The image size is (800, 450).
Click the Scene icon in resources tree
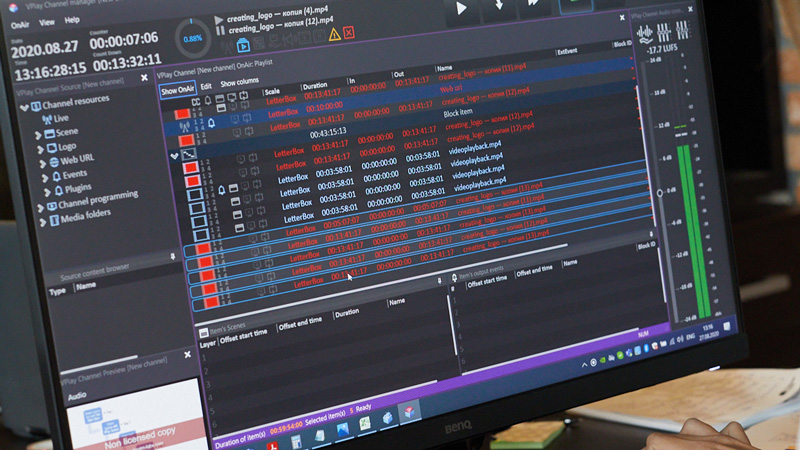[x=49, y=134]
